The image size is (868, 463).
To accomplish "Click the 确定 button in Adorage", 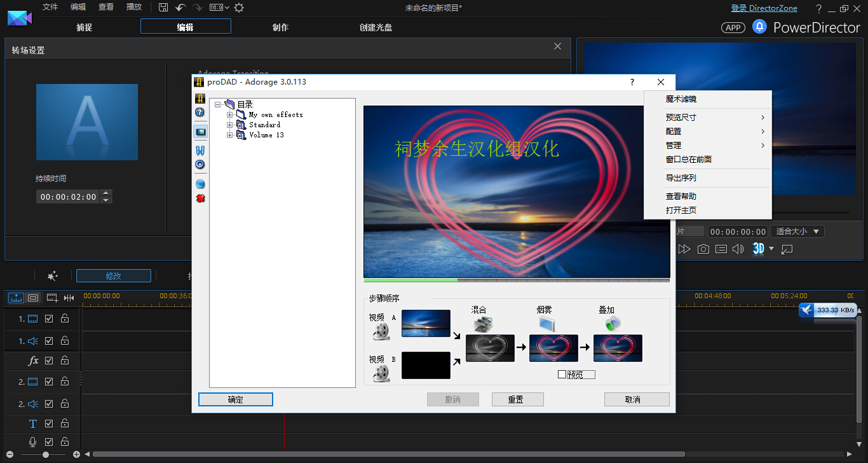I will [x=236, y=399].
